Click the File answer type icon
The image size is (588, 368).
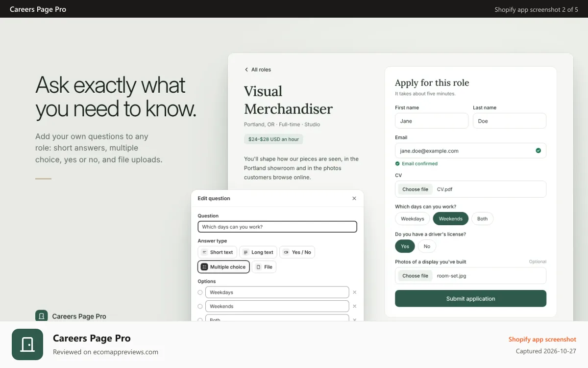(258, 267)
